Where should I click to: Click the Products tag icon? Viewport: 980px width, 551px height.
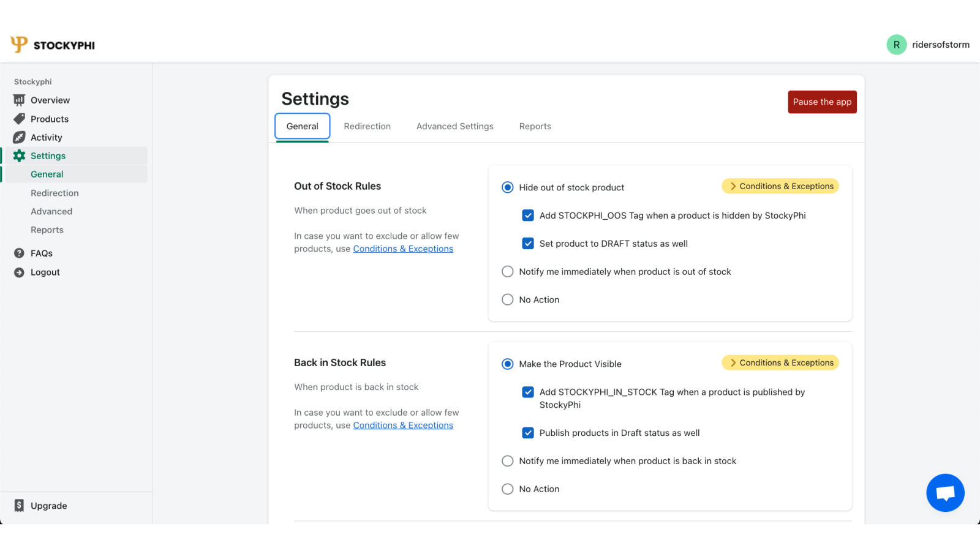pyautogui.click(x=20, y=119)
